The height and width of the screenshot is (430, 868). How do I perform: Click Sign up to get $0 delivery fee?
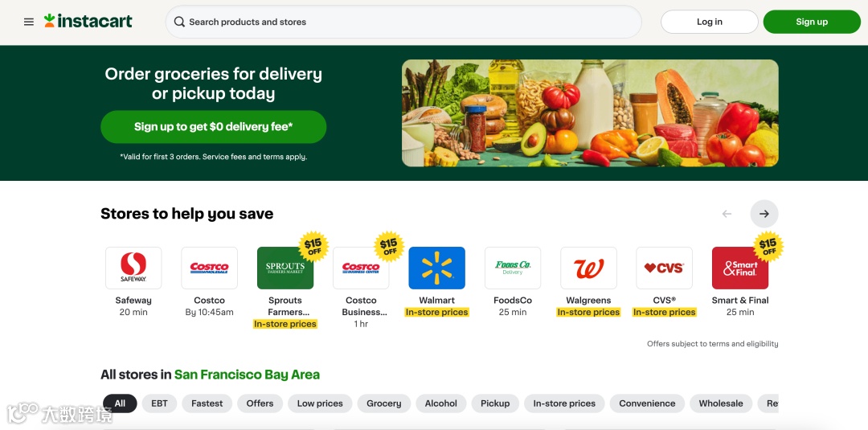(214, 127)
